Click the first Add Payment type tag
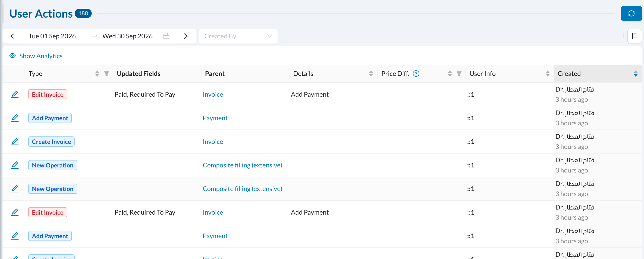Image resolution: width=644 pixels, height=259 pixels. (50, 118)
